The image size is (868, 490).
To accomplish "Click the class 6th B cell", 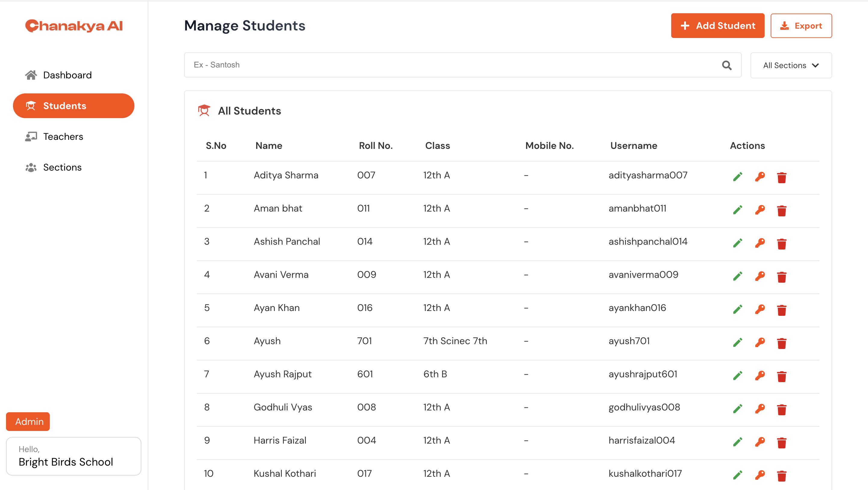I will 435,374.
